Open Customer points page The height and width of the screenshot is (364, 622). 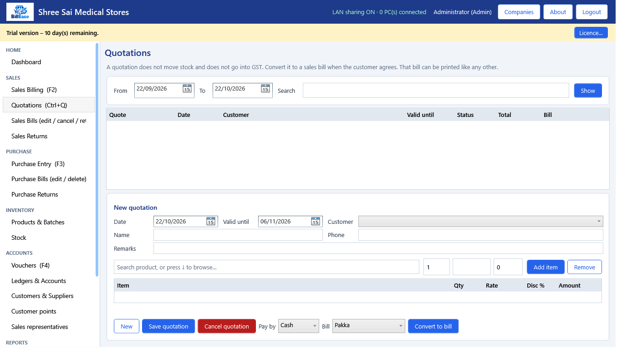pos(49,311)
